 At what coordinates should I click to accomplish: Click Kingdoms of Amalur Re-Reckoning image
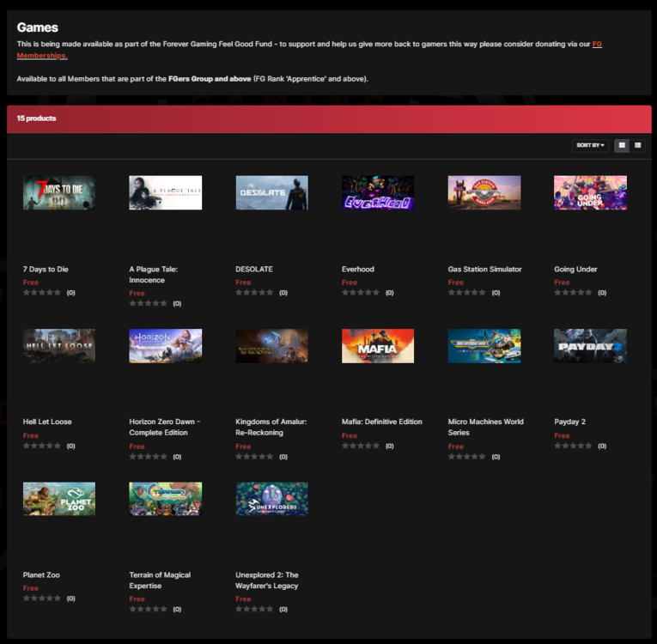(x=272, y=346)
